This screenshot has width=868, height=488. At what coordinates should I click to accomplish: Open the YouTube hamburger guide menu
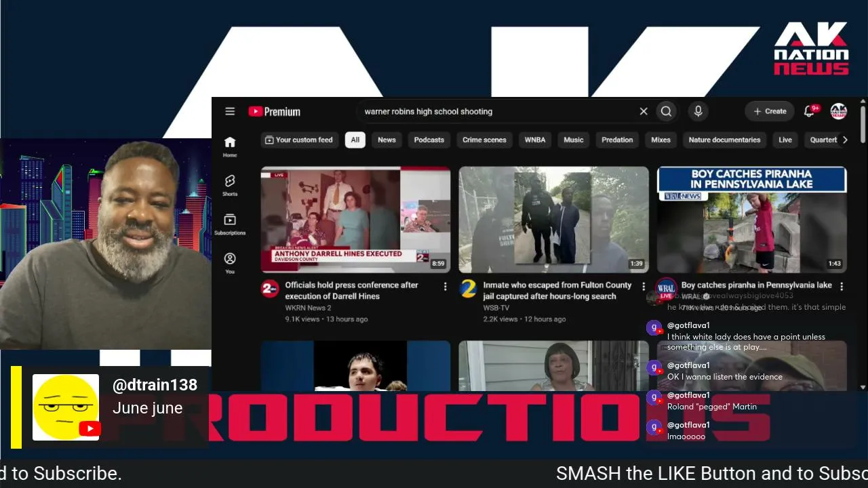pyautogui.click(x=230, y=111)
